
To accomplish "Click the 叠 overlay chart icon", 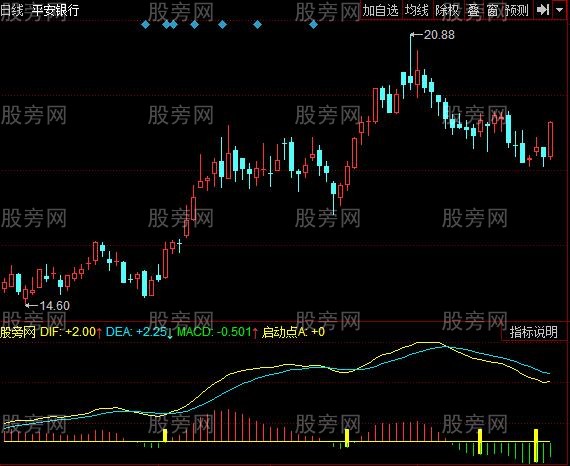I will click(x=473, y=11).
